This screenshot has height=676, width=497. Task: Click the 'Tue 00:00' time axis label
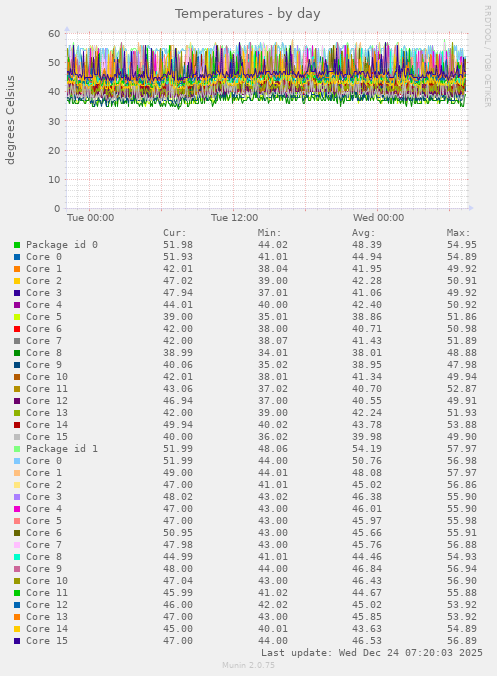(x=91, y=218)
